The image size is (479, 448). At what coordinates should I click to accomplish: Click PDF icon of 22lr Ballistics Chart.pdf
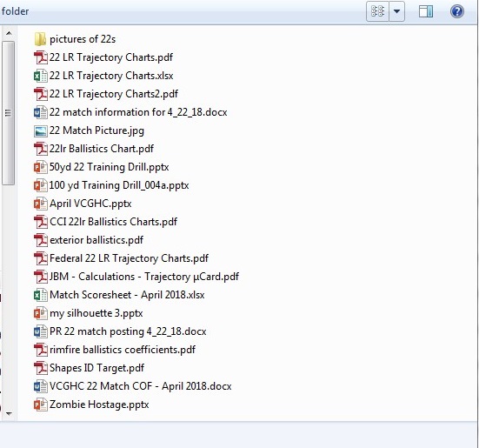41,149
